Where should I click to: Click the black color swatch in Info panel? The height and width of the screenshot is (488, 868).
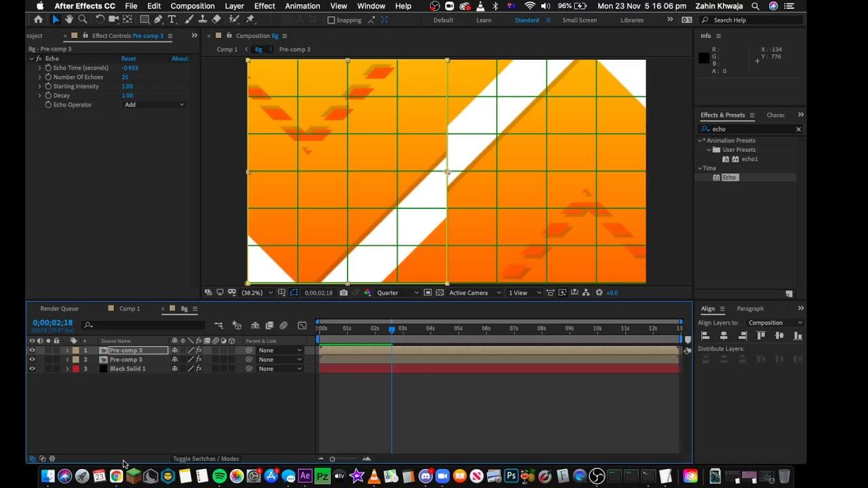coord(704,58)
